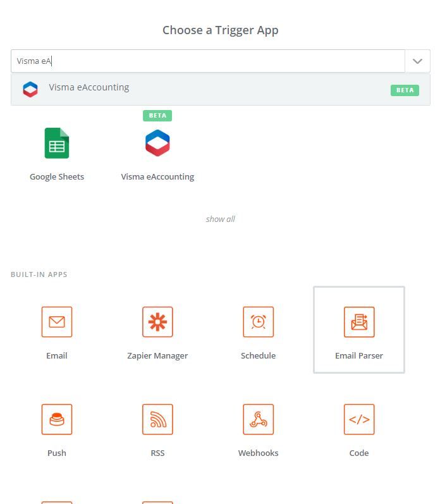The image size is (440, 504).
Task: Click the BETA tag above Visma icon
Action: (157, 116)
